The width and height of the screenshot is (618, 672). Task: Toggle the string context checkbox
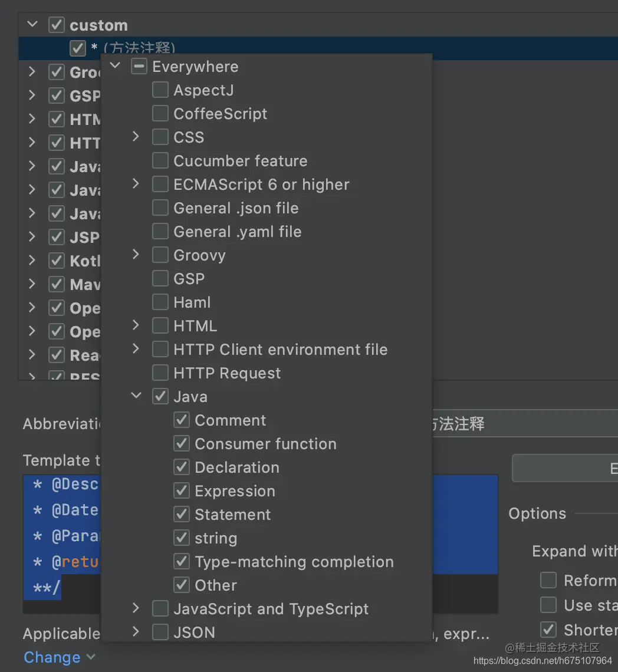click(182, 538)
